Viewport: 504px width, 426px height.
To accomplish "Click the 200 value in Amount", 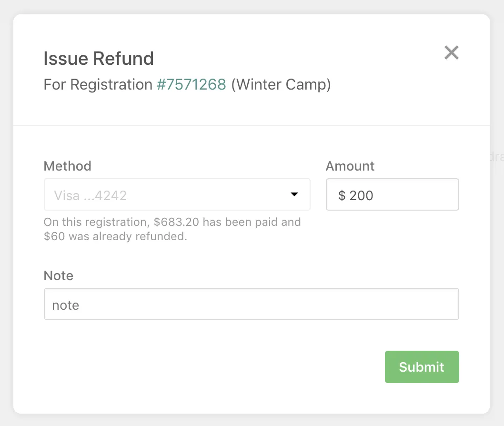I will (x=362, y=195).
